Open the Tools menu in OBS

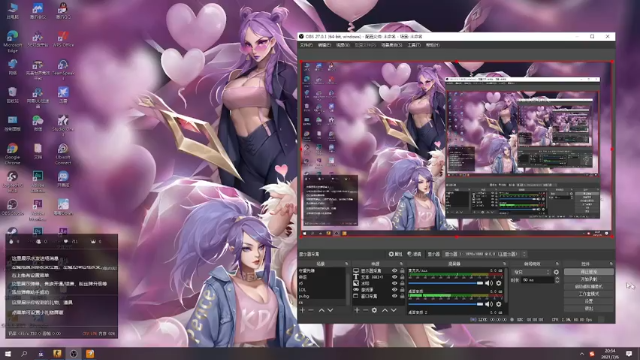[414, 45]
